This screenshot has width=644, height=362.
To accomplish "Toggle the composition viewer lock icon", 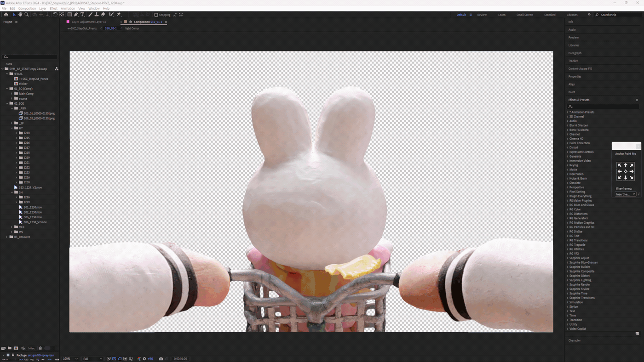I will [x=131, y=22].
